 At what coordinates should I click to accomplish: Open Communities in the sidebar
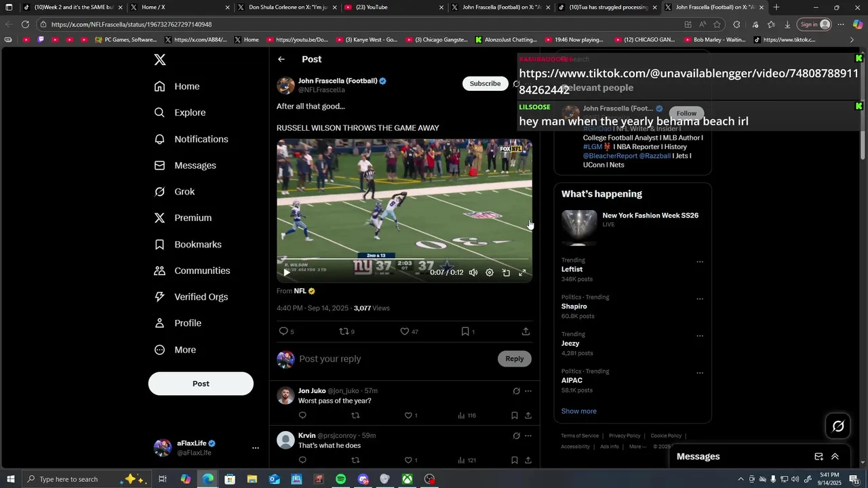point(192,270)
